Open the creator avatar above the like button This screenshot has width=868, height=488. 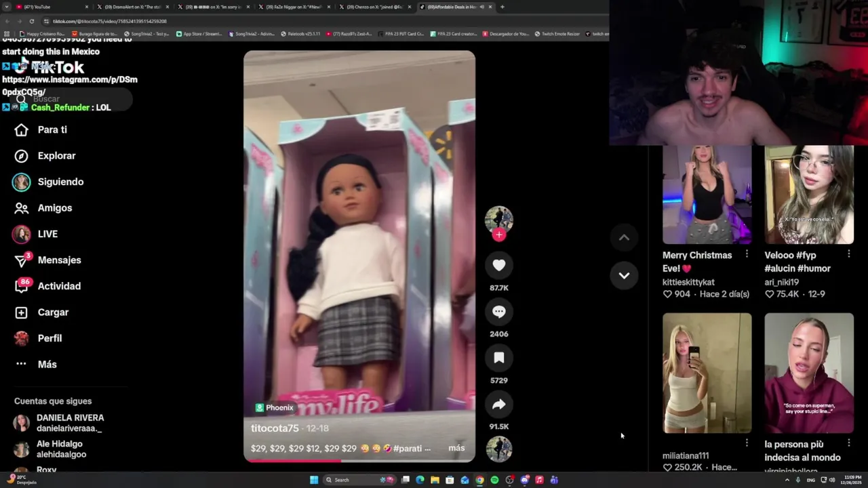click(499, 219)
